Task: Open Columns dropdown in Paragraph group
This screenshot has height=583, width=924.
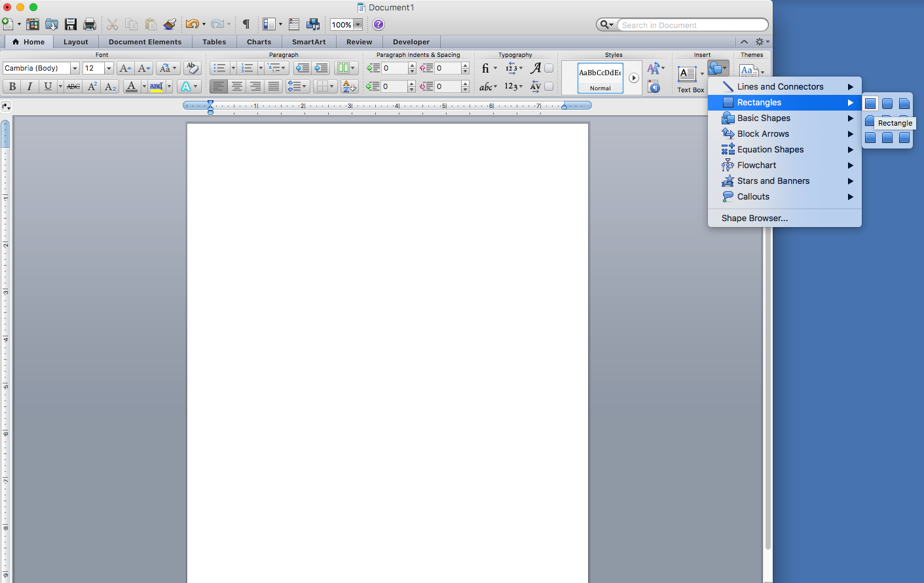Action: click(346, 68)
